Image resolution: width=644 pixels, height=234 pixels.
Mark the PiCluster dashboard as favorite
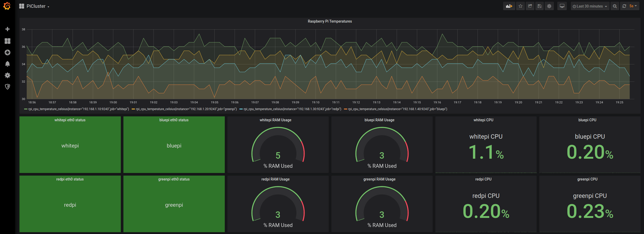[x=520, y=6]
